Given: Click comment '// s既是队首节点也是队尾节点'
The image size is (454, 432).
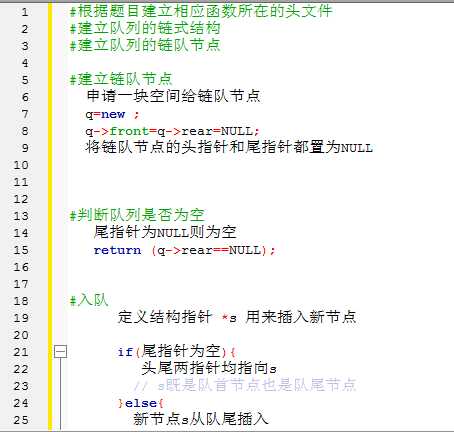Looking at the screenshot, I should (245, 385).
